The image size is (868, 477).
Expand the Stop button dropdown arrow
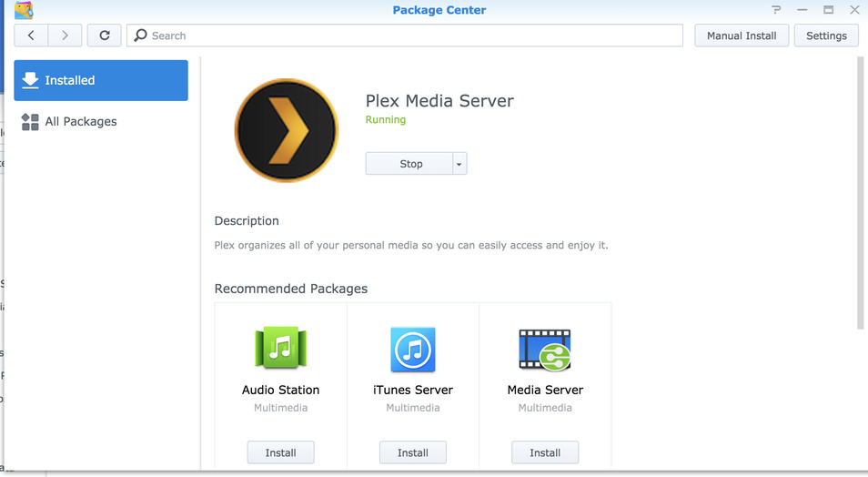pos(459,164)
